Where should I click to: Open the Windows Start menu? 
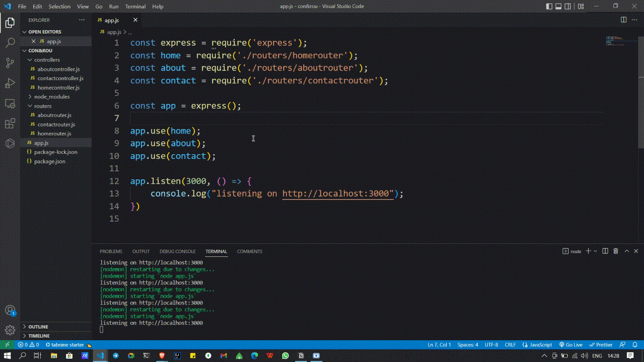coord(7,356)
